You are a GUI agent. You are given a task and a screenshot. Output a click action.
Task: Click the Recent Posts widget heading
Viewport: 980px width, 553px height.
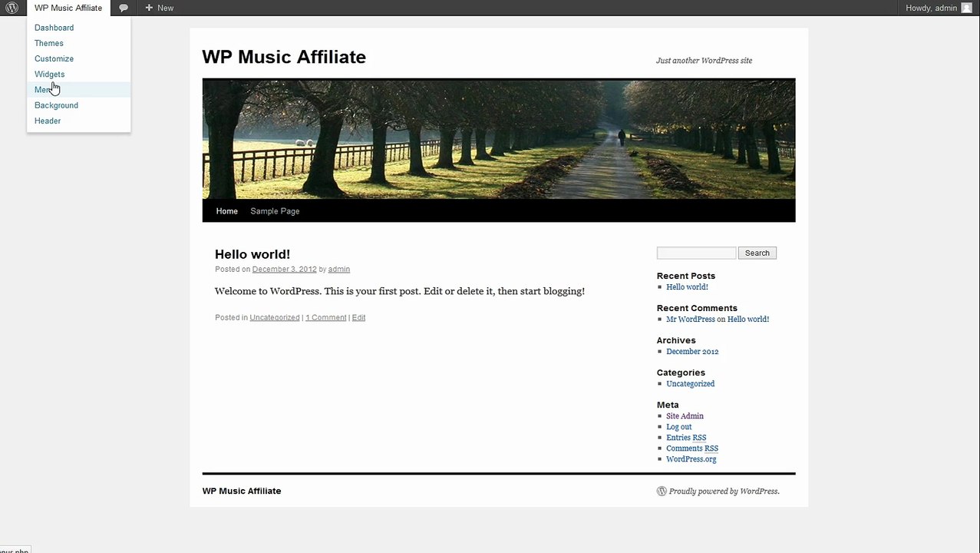pyautogui.click(x=686, y=276)
